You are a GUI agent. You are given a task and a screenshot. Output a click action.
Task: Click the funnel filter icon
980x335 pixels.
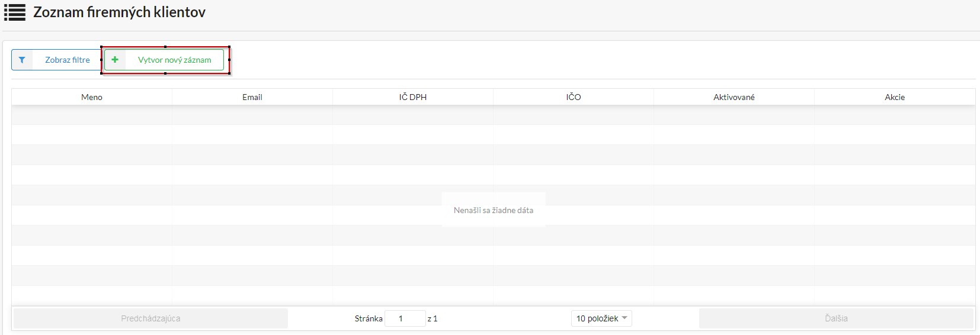tap(22, 60)
